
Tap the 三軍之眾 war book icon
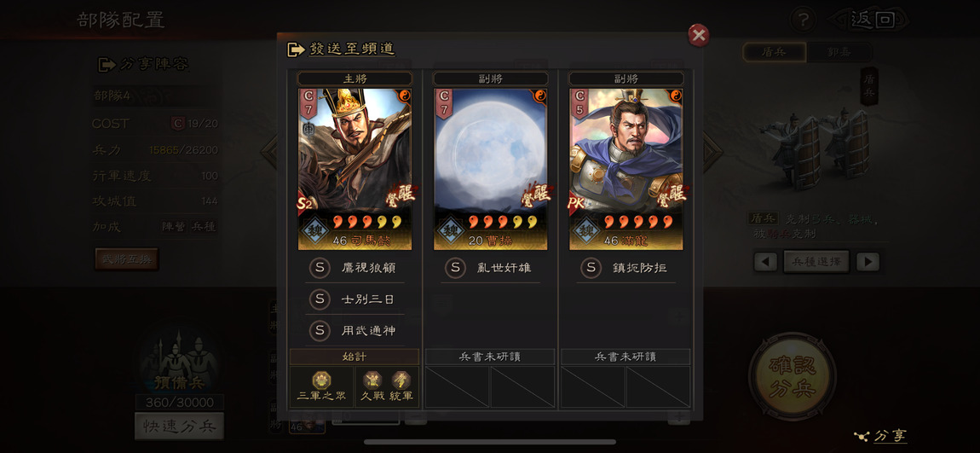322,380
